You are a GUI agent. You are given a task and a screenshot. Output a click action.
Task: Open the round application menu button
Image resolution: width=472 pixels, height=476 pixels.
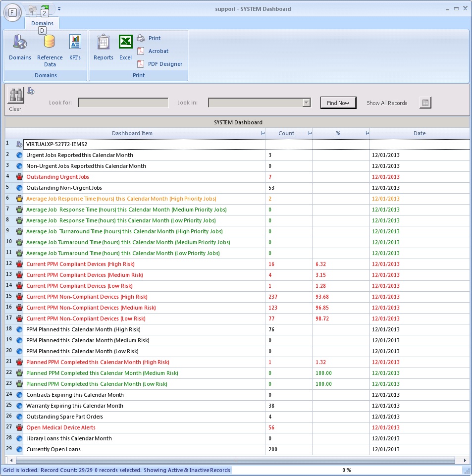coord(12,12)
